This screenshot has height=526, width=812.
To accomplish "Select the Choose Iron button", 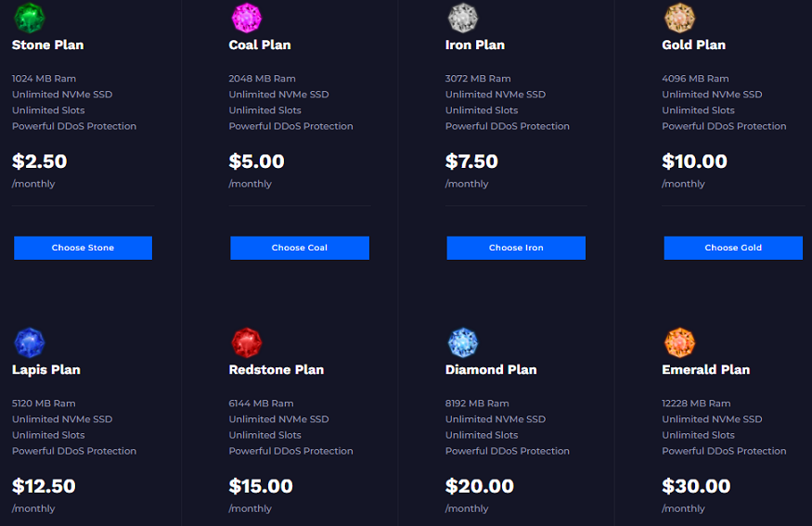I will coord(516,248).
